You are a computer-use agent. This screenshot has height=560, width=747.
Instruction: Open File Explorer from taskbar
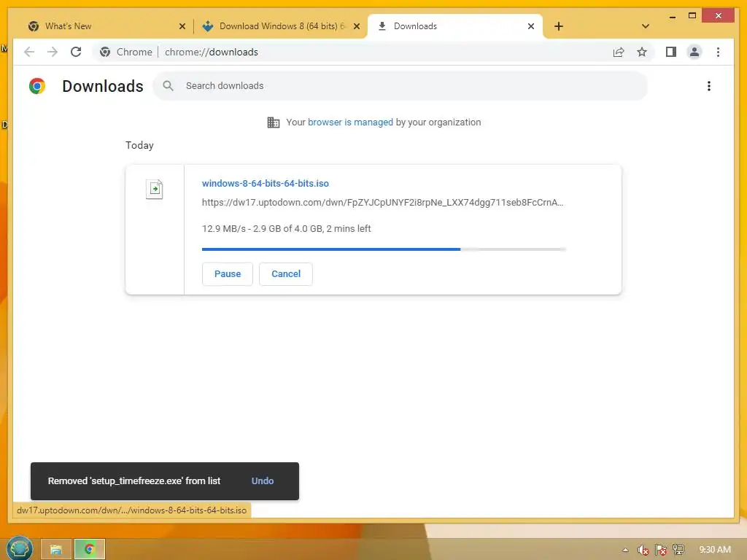(56, 550)
